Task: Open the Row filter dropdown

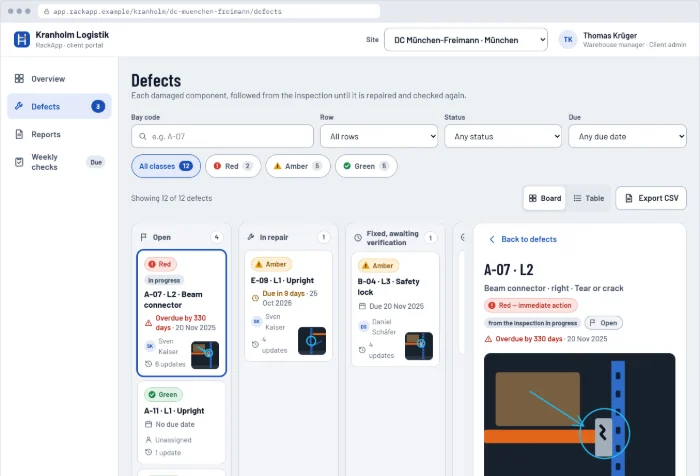Action: [x=379, y=136]
